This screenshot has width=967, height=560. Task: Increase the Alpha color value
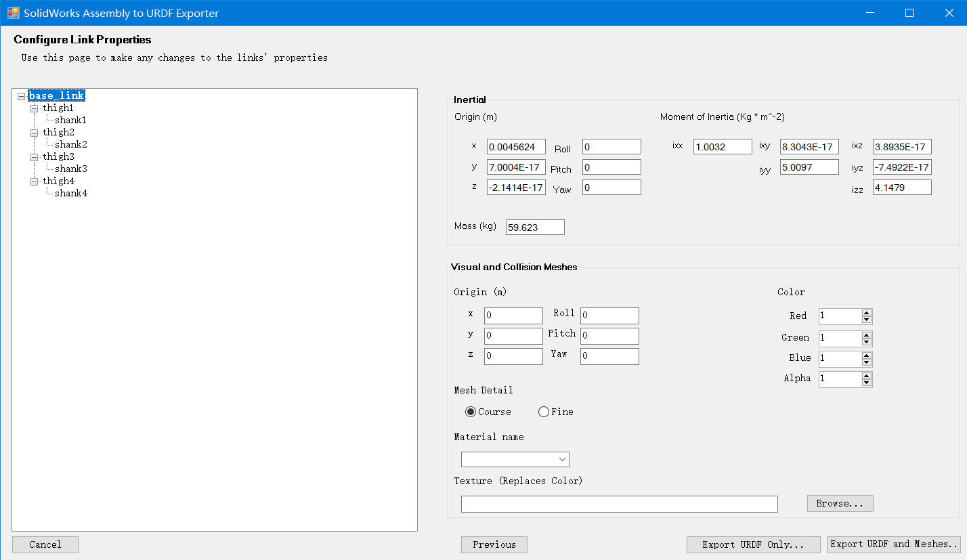point(866,376)
